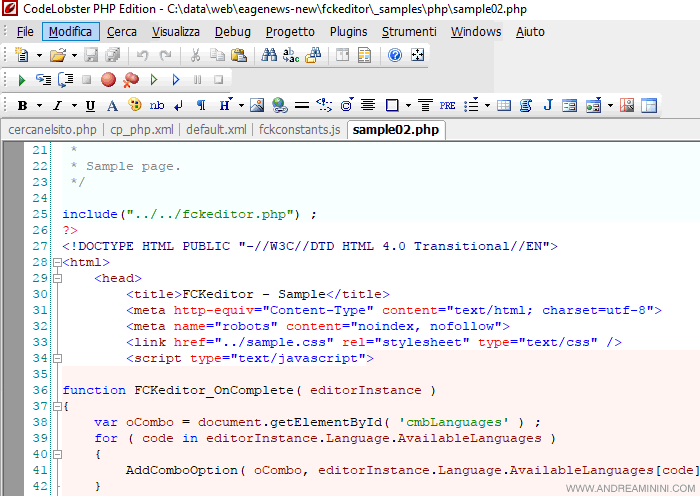
Task: Click the blue scroll Script icon
Action: 526,106
